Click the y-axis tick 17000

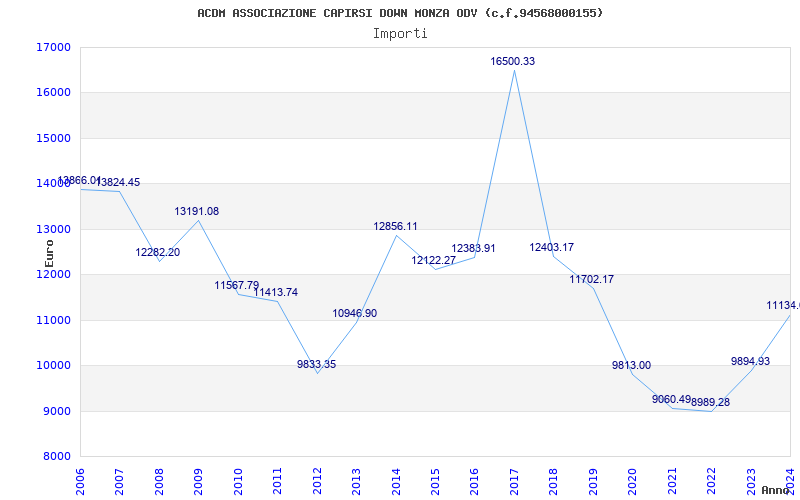click(x=54, y=47)
